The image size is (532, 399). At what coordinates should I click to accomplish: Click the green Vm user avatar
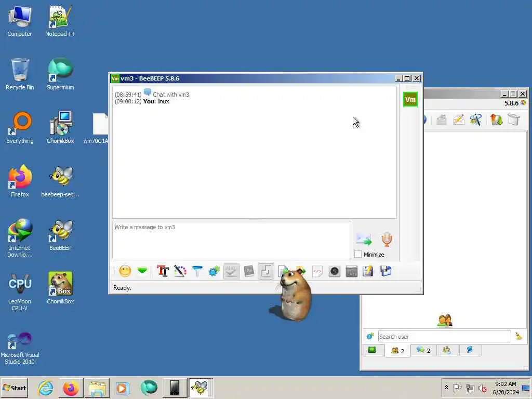410,99
